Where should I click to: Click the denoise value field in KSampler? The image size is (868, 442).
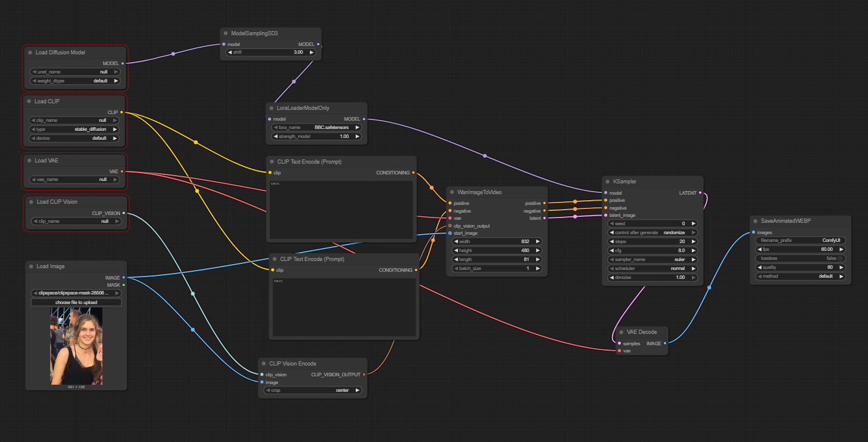pos(652,278)
